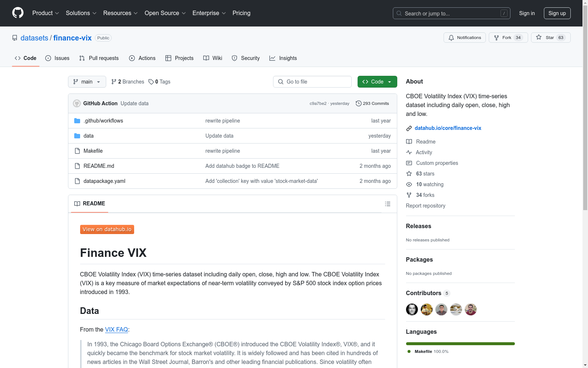Open the finance-vix repository link
Screen dimensions: 588x368
(x=72, y=38)
